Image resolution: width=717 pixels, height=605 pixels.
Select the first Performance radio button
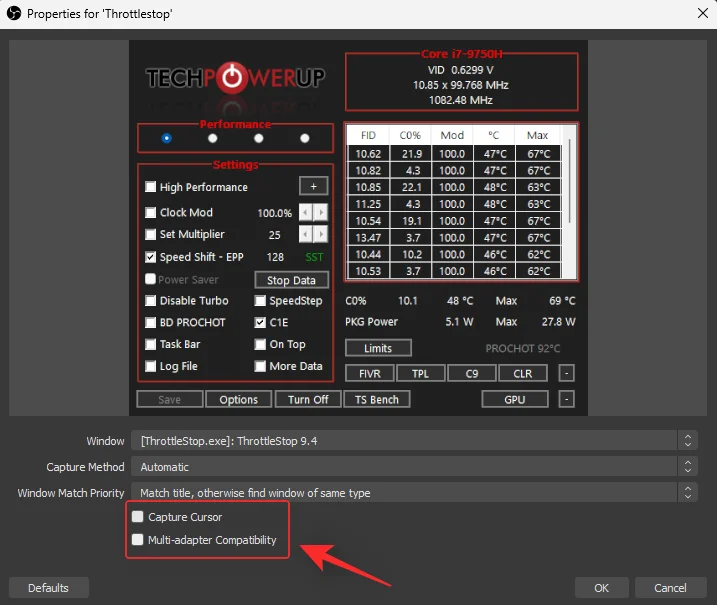(166, 138)
